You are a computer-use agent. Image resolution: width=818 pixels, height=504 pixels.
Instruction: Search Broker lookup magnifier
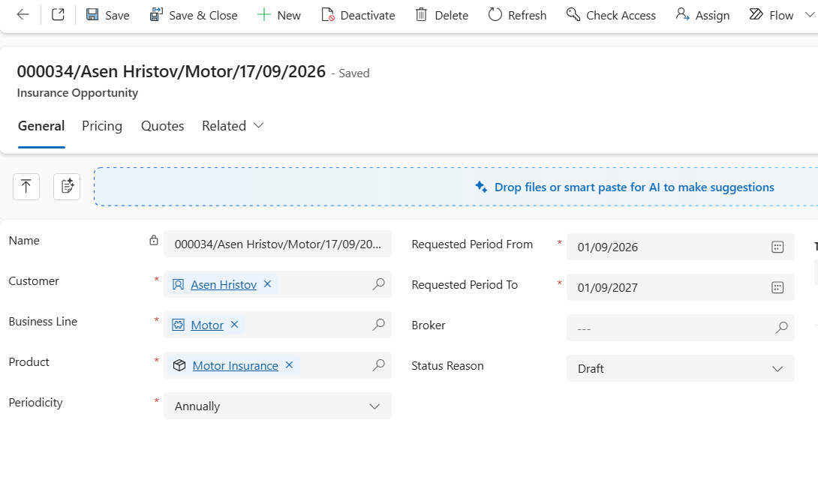pyautogui.click(x=781, y=328)
